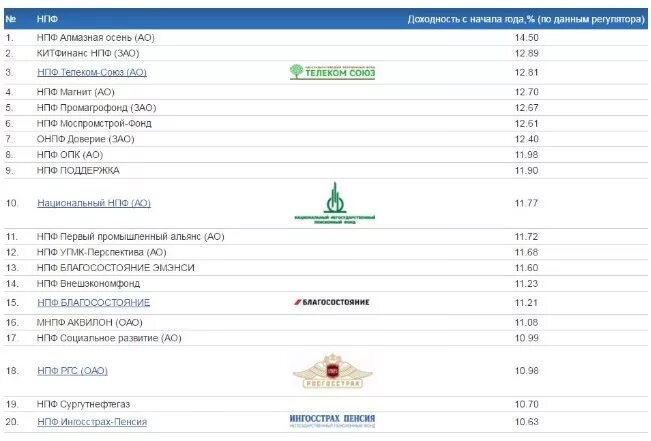Select НПФ Промагрофонд (ЗАО) name
Viewport: 651px width, 441px height.
coord(96,108)
